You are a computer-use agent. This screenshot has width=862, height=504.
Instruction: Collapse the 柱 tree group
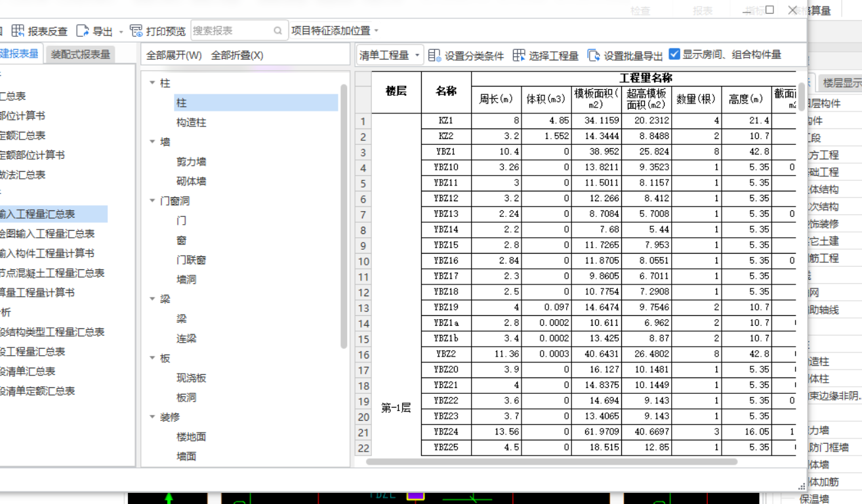152,83
